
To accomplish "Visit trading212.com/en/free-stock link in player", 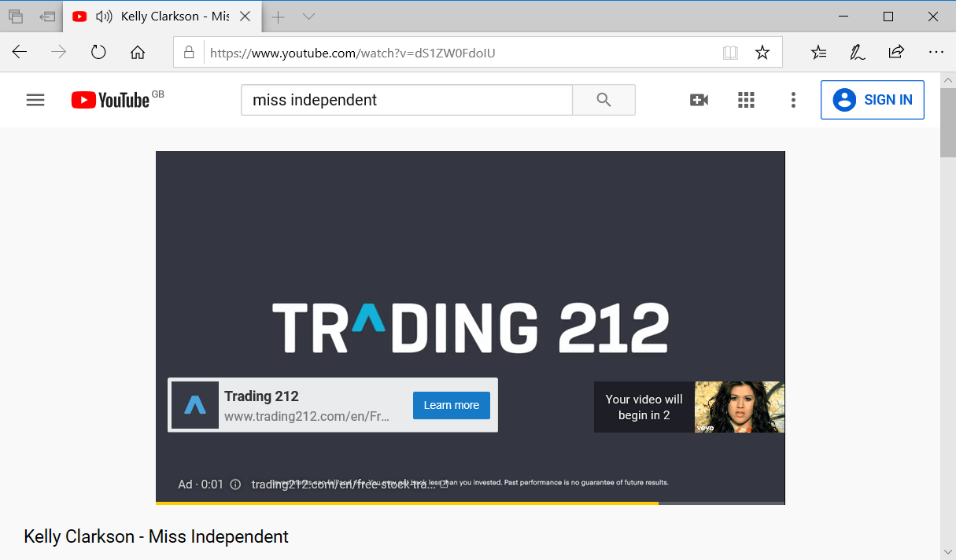I will [x=350, y=484].
